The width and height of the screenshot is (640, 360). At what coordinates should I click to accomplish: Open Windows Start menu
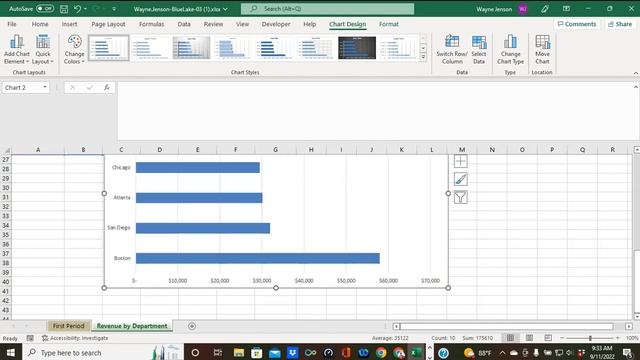coord(11,352)
